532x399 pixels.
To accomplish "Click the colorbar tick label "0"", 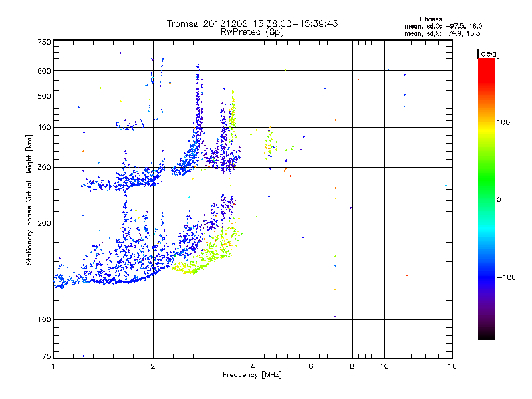I will [499, 200].
